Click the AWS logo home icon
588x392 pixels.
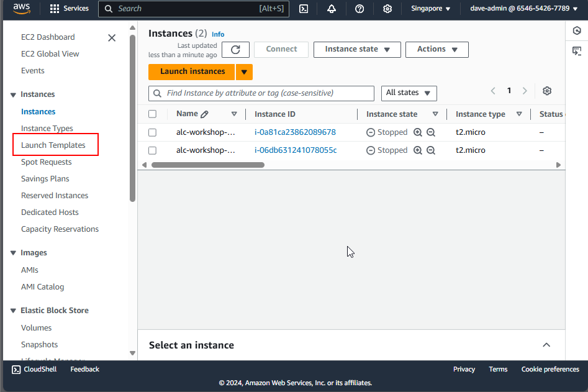pos(22,9)
